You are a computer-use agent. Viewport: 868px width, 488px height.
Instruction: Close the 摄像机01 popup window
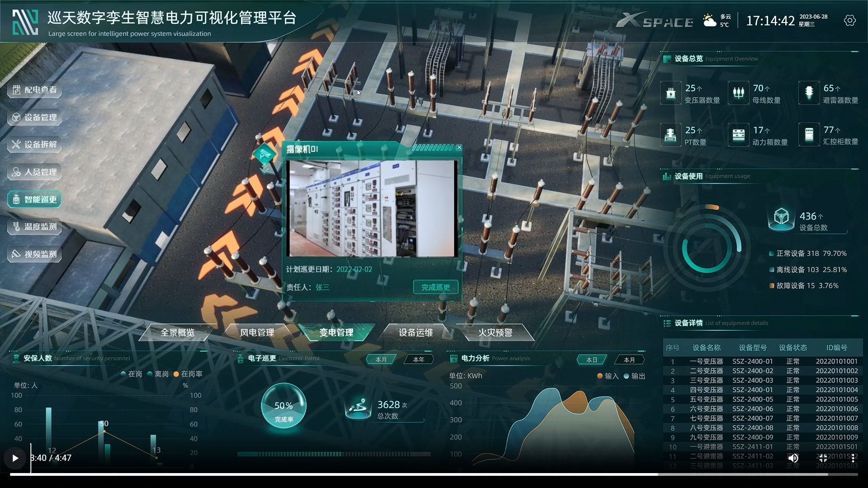tap(459, 148)
